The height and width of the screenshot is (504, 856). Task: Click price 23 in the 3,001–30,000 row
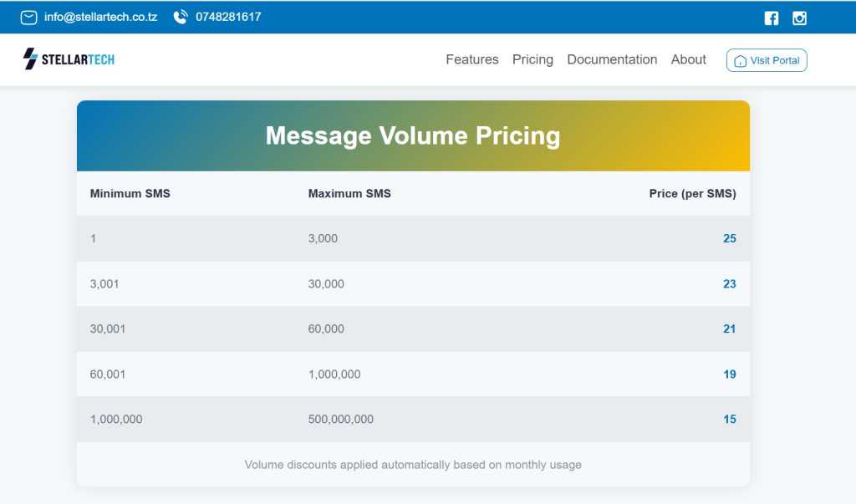[729, 283]
